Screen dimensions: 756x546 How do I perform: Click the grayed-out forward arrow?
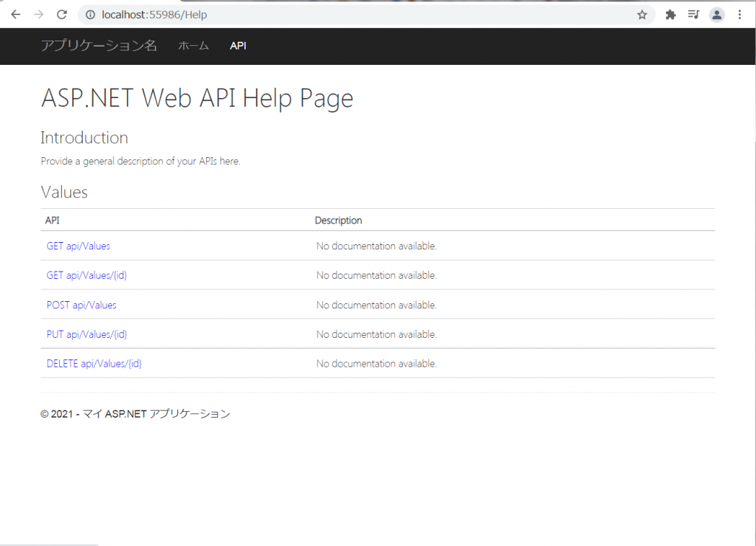39,14
